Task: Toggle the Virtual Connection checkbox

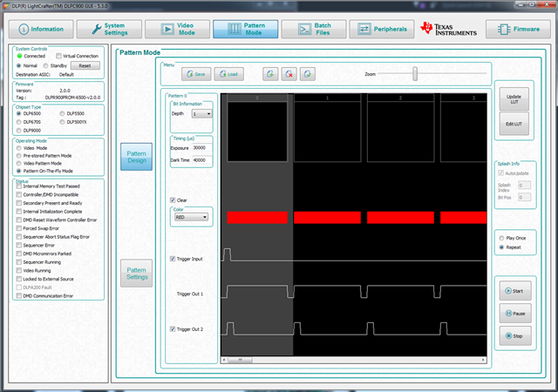Action: (x=58, y=56)
